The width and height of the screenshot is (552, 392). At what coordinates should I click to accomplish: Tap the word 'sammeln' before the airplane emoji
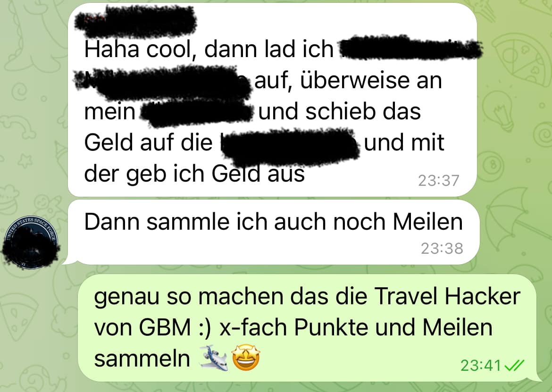click(x=142, y=359)
